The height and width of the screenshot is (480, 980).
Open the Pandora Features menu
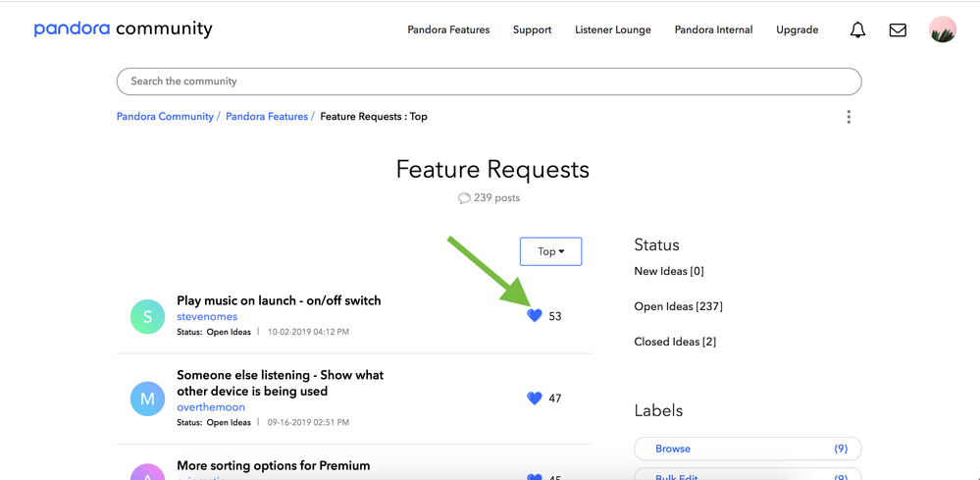click(x=448, y=30)
